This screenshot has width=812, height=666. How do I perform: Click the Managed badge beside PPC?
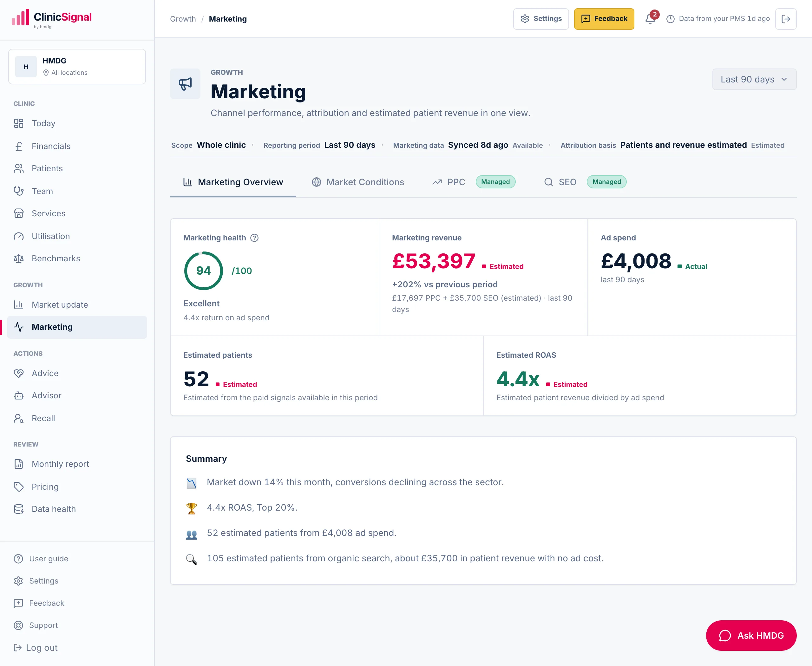[495, 182]
